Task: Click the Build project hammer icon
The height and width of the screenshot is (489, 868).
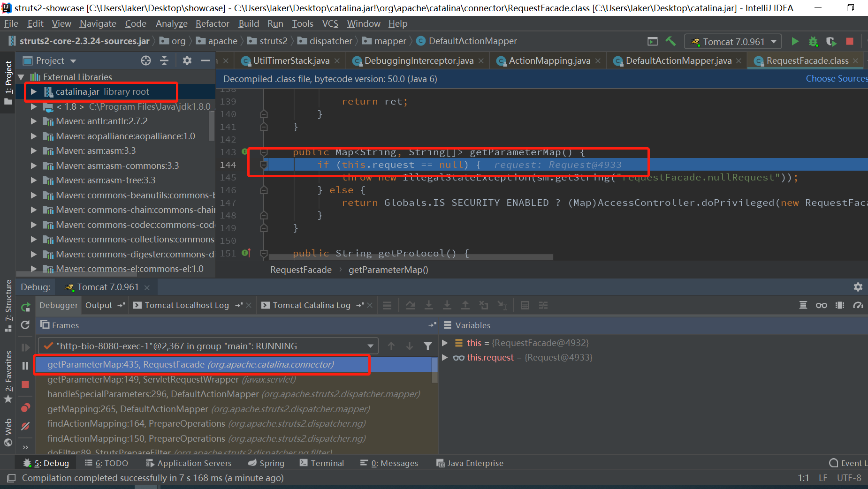Action: coord(671,41)
